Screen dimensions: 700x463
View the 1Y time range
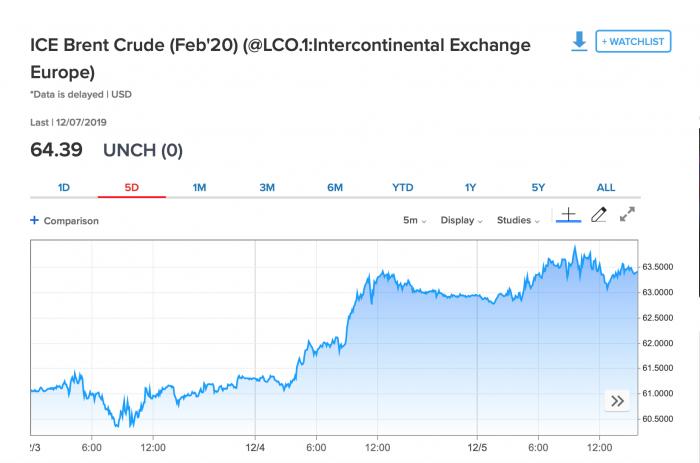pos(470,187)
